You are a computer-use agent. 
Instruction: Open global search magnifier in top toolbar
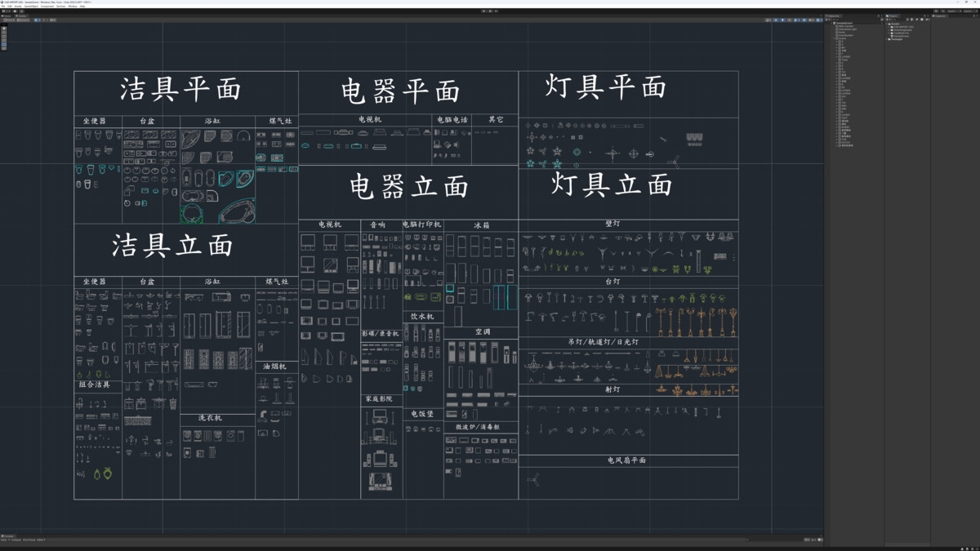pyautogui.click(x=942, y=11)
